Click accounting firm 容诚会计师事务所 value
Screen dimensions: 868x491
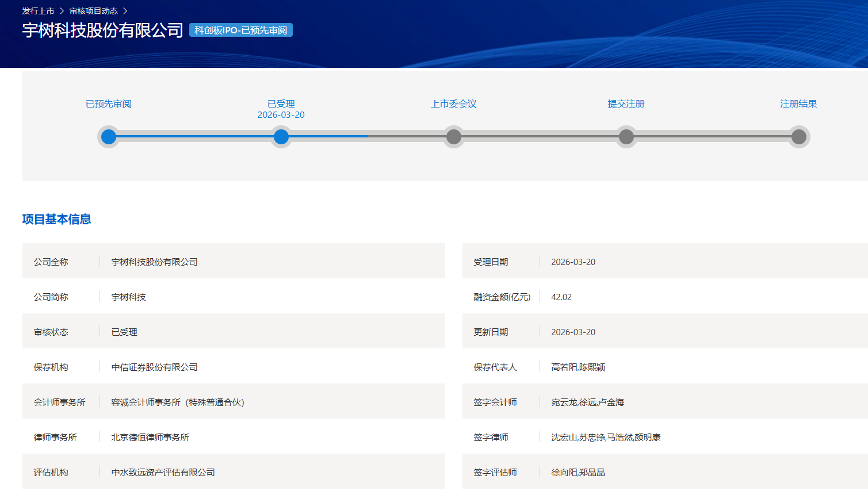coord(178,402)
